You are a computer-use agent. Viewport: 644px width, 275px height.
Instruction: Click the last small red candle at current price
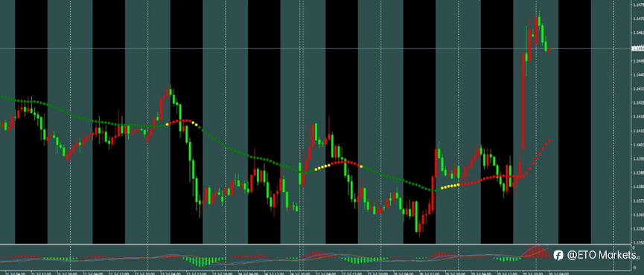(x=549, y=51)
